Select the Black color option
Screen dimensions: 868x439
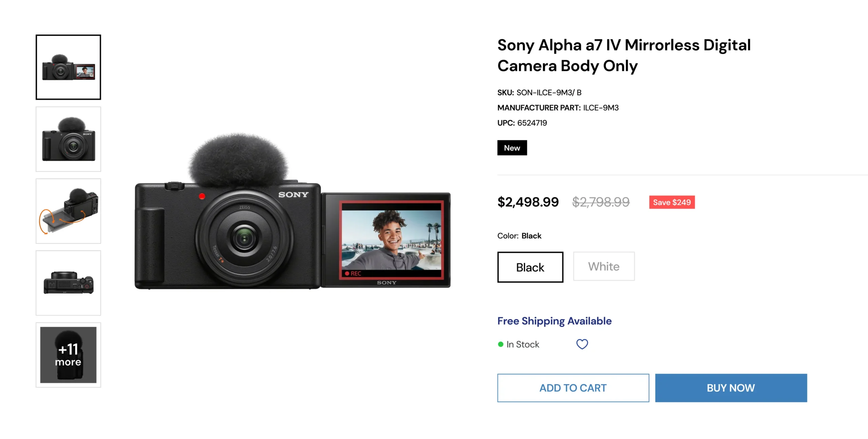[x=530, y=267]
